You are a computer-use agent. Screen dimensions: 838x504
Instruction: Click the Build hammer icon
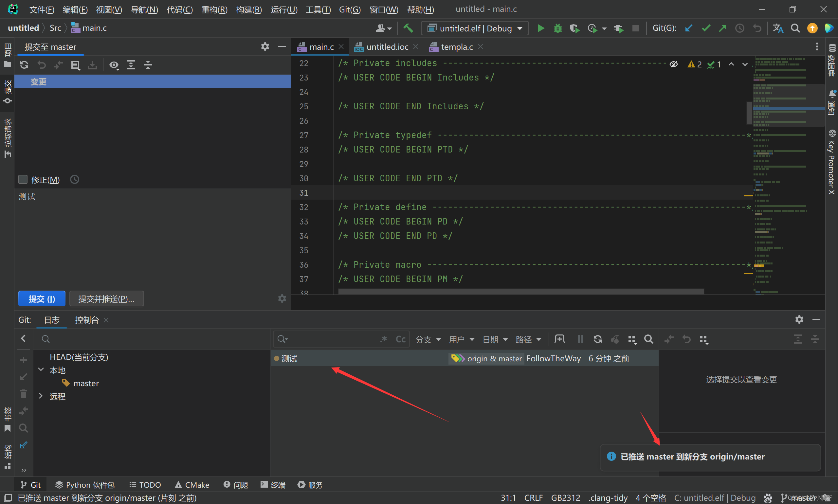(408, 28)
